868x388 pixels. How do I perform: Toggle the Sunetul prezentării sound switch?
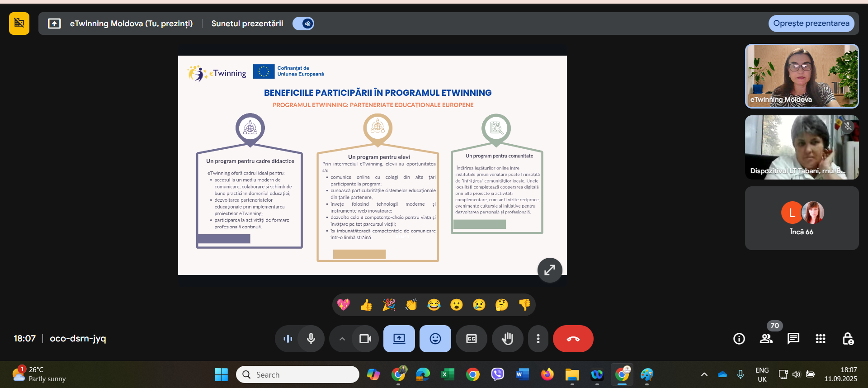303,24
